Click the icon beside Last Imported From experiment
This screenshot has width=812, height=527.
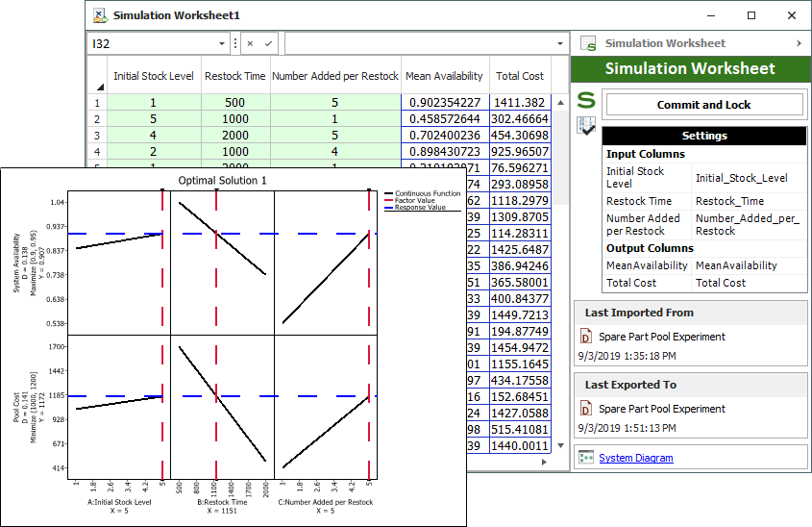point(586,337)
